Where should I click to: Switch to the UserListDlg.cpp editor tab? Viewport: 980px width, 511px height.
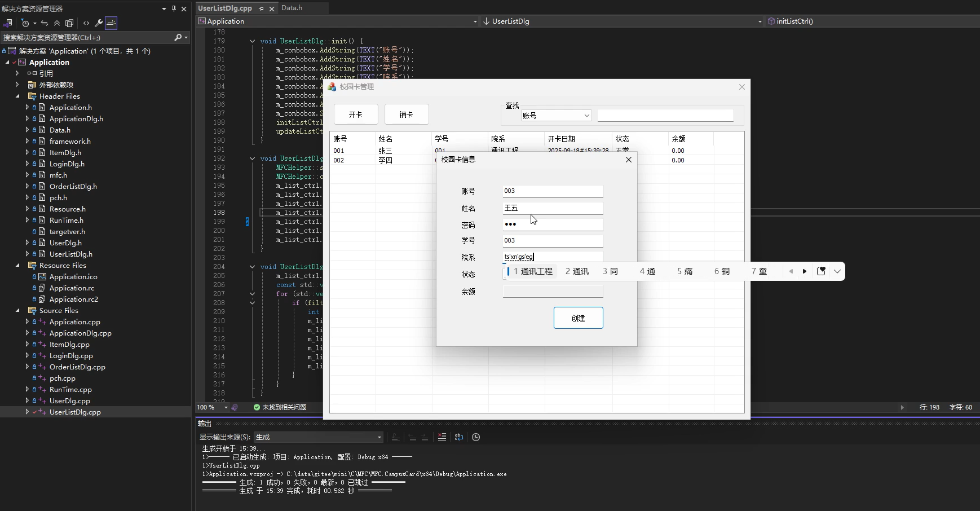[x=225, y=8]
